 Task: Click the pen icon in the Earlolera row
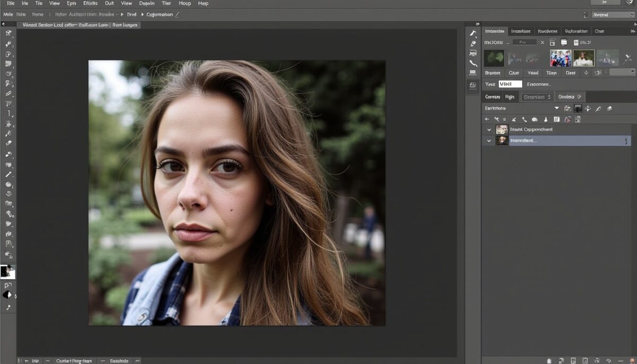pos(598,108)
